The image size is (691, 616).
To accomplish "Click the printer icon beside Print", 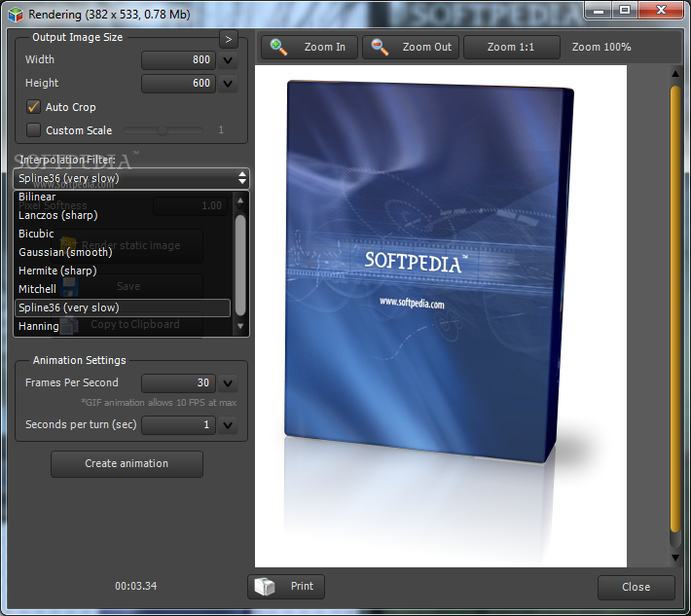I will click(x=265, y=587).
